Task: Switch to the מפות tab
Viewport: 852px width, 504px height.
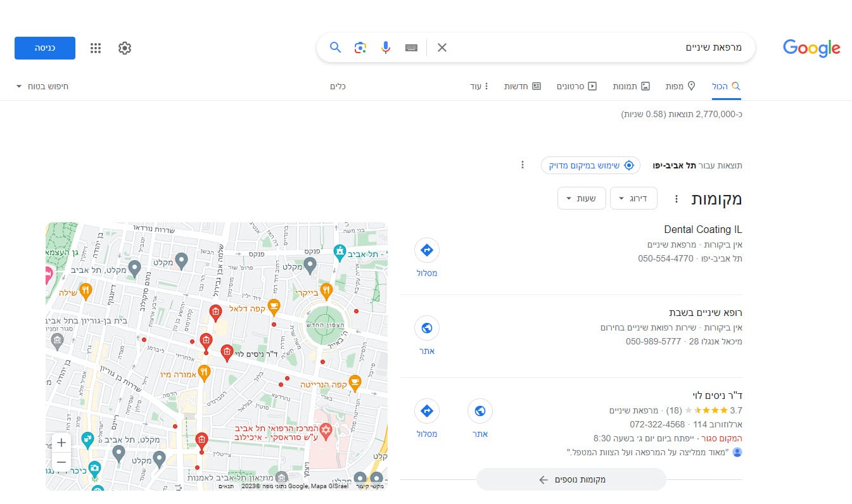Action: (x=680, y=86)
